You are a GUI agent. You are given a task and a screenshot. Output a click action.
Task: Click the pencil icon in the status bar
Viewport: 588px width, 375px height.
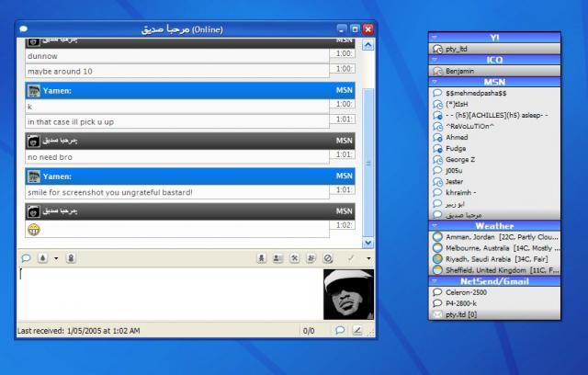click(x=357, y=330)
